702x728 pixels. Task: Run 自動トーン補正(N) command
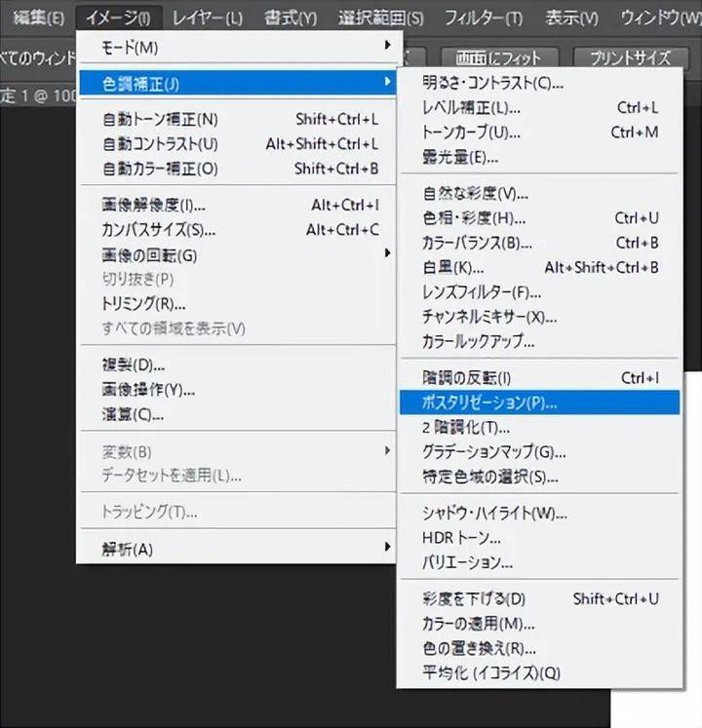pyautogui.click(x=160, y=120)
